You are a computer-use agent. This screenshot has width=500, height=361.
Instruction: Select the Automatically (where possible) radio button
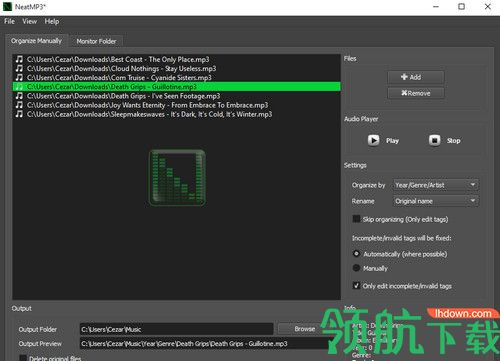(x=356, y=254)
